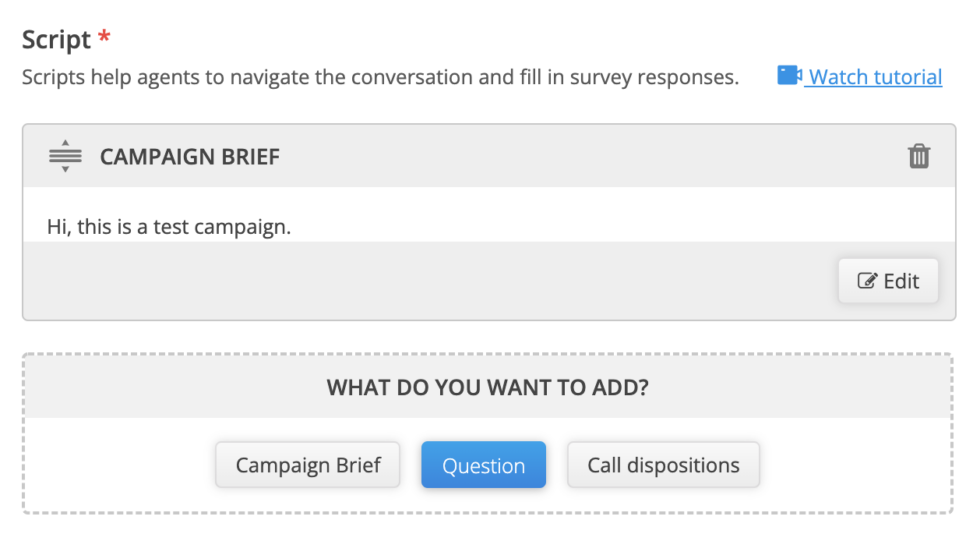Click the video camera tutorial icon
The image size is (980, 534).
789,76
